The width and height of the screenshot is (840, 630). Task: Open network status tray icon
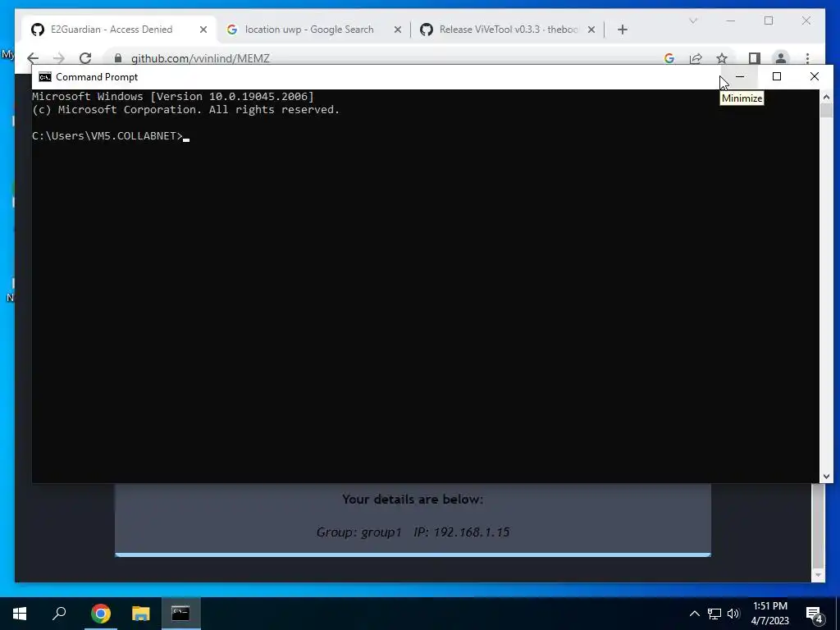point(714,614)
